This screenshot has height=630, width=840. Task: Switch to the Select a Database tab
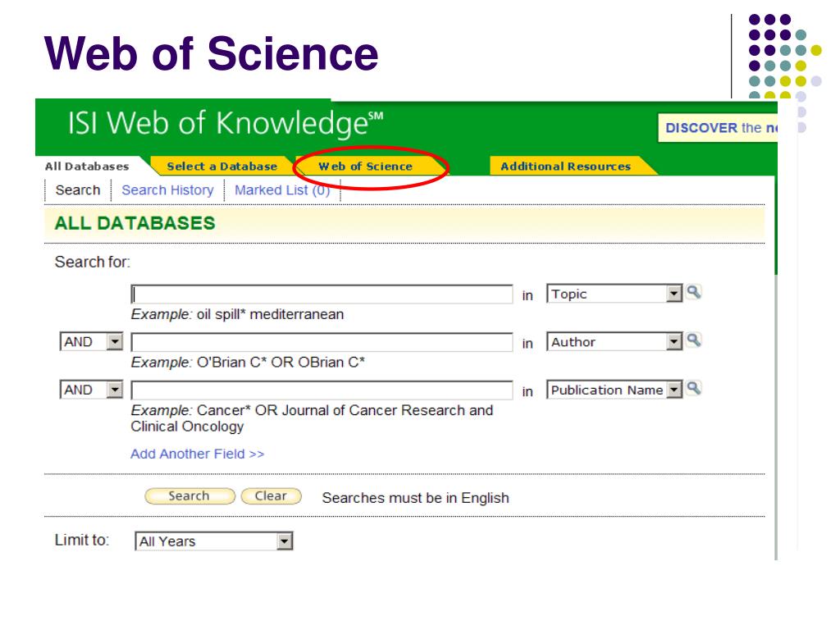coord(221,166)
